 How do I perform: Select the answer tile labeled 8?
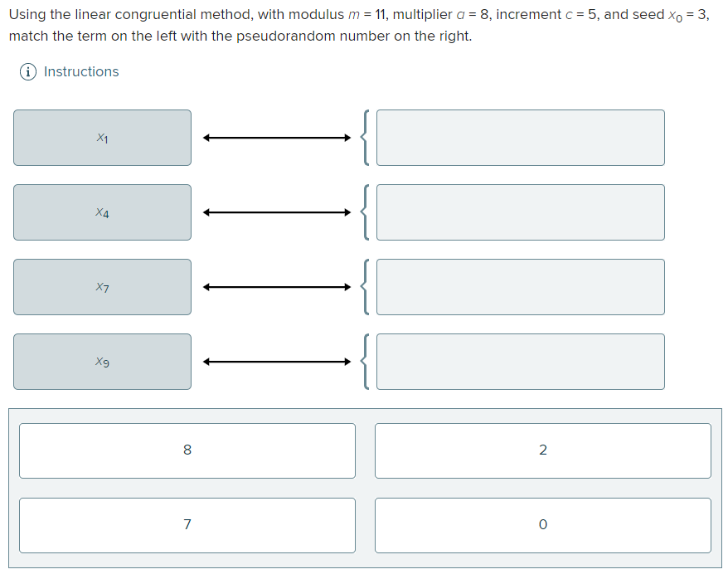coord(187,450)
